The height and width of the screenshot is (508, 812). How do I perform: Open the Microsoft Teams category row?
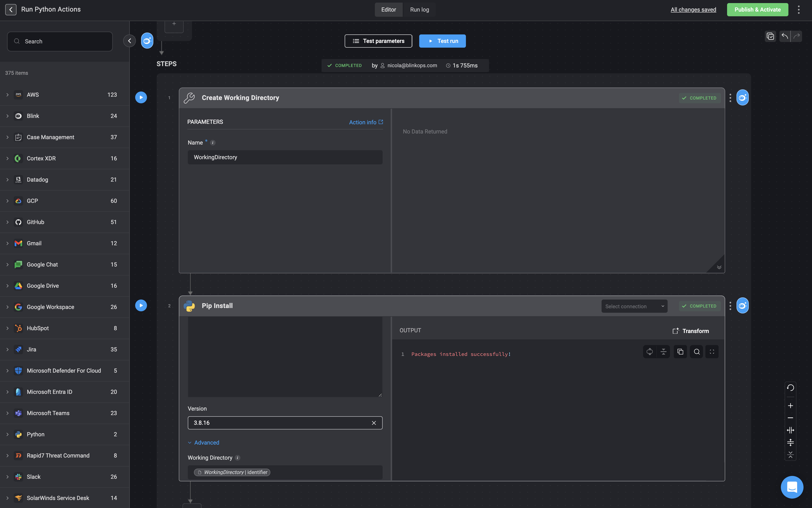[x=65, y=413]
